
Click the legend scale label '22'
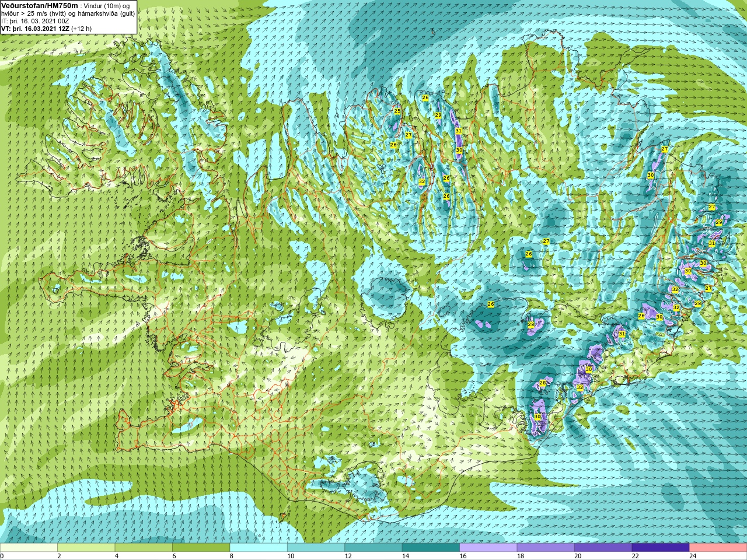pyautogui.click(x=636, y=556)
